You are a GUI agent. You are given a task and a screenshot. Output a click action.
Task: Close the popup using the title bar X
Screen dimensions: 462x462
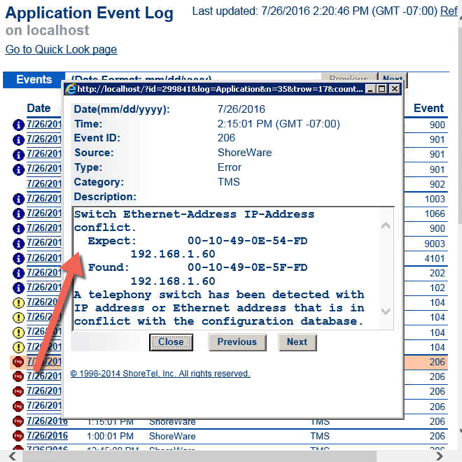[x=394, y=89]
